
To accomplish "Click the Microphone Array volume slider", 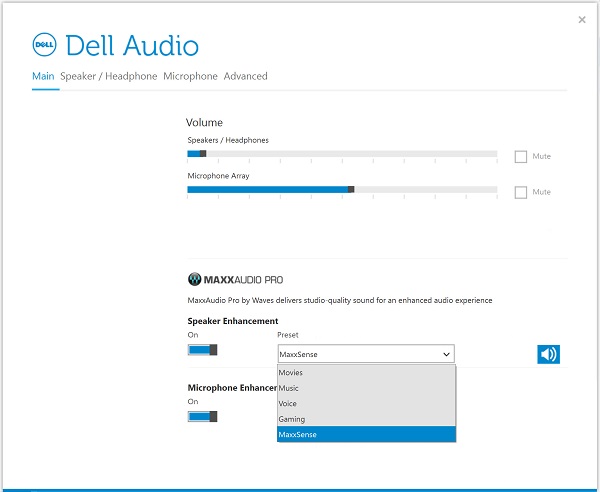I will [x=341, y=189].
